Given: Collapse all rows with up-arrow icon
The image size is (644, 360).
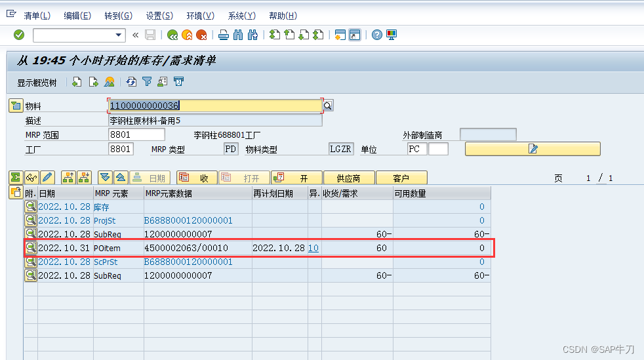Looking at the screenshot, I should pos(121,178).
